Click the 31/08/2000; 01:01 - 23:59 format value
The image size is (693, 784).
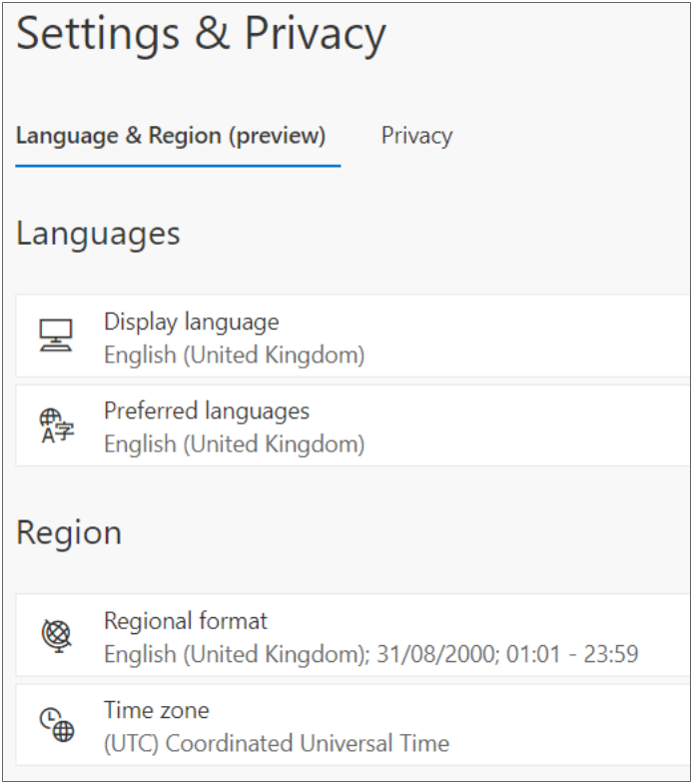(507, 654)
